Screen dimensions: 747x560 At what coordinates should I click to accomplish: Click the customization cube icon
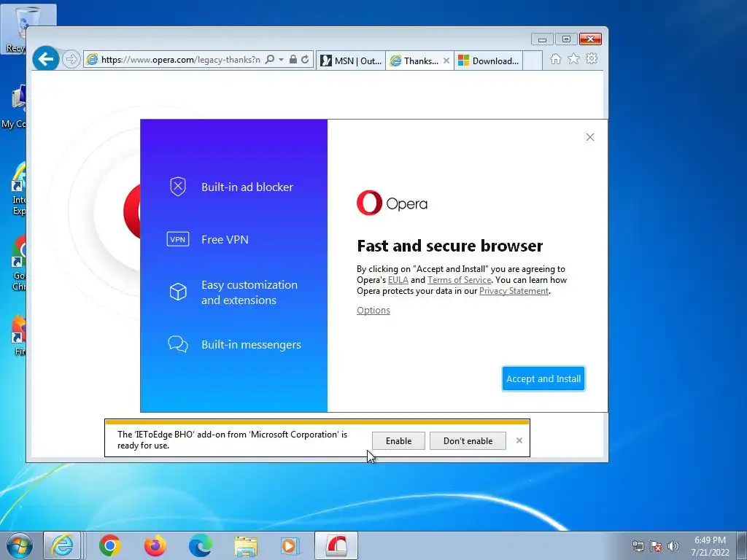pyautogui.click(x=178, y=292)
